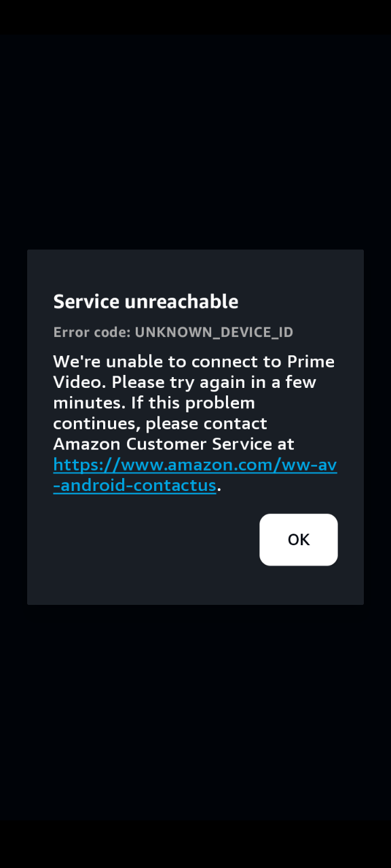Dismiss by tapping dimmed area above dialog
The height and width of the screenshot is (868, 391).
point(195,142)
